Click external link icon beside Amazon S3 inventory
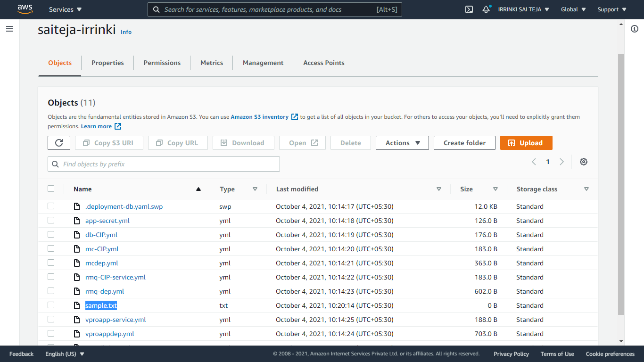This screenshot has width=644, height=362. [295, 117]
